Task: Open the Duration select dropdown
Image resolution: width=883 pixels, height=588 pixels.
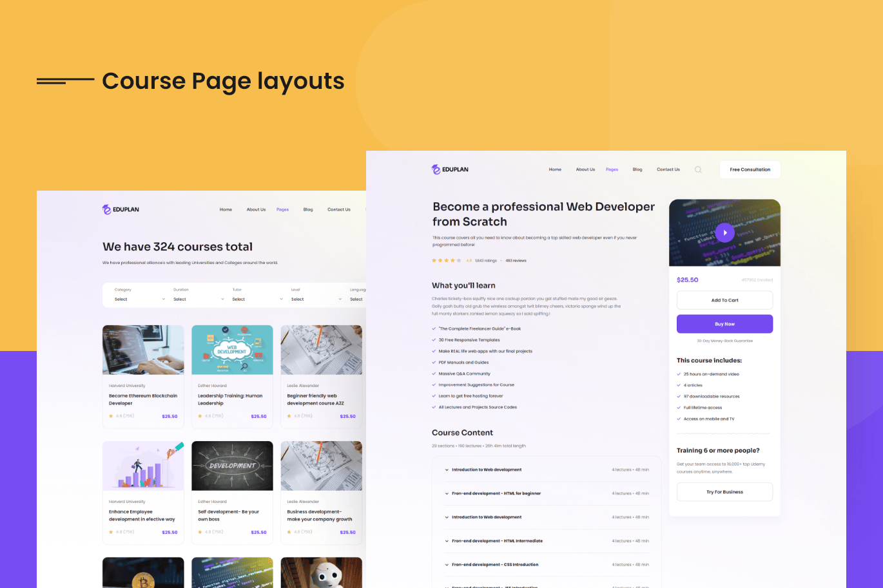Action: 199,299
